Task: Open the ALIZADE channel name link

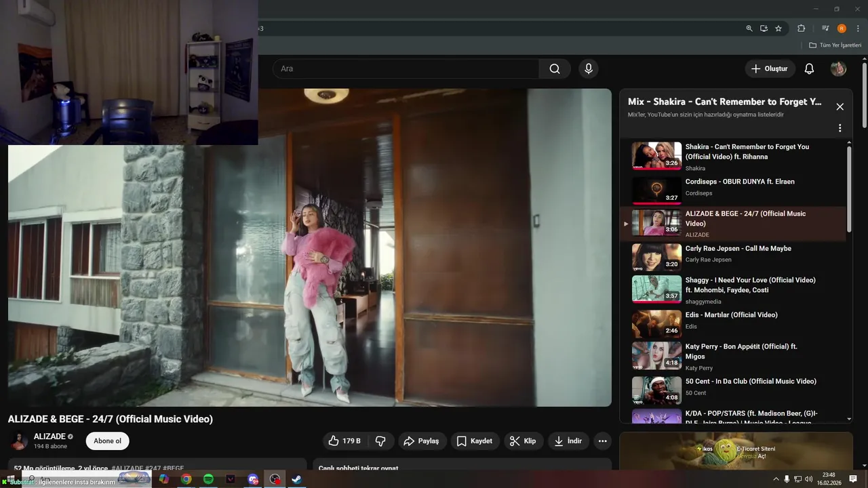Action: [50, 436]
